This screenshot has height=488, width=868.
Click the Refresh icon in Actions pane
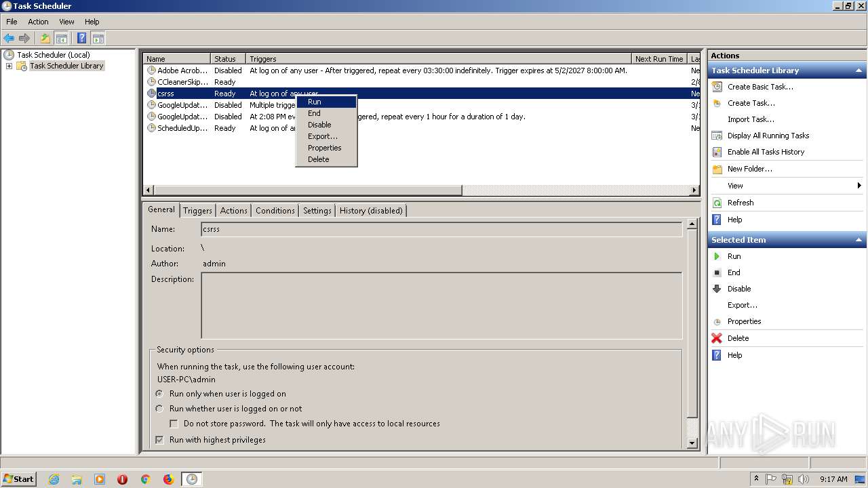717,203
